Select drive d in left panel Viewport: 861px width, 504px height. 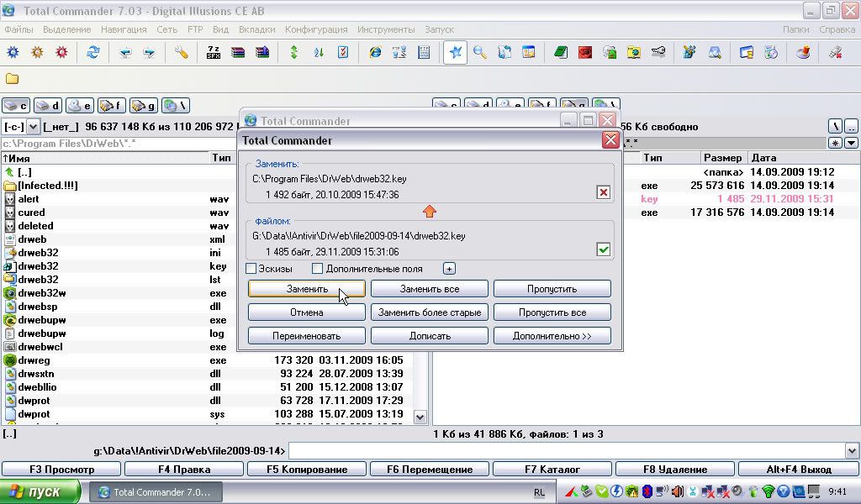(x=48, y=106)
